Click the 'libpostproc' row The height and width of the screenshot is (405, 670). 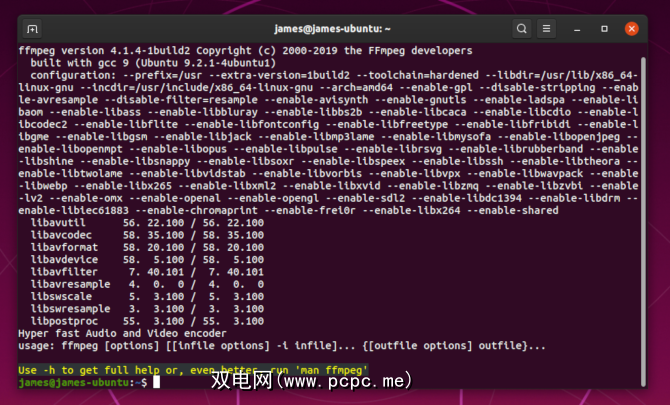click(x=147, y=321)
